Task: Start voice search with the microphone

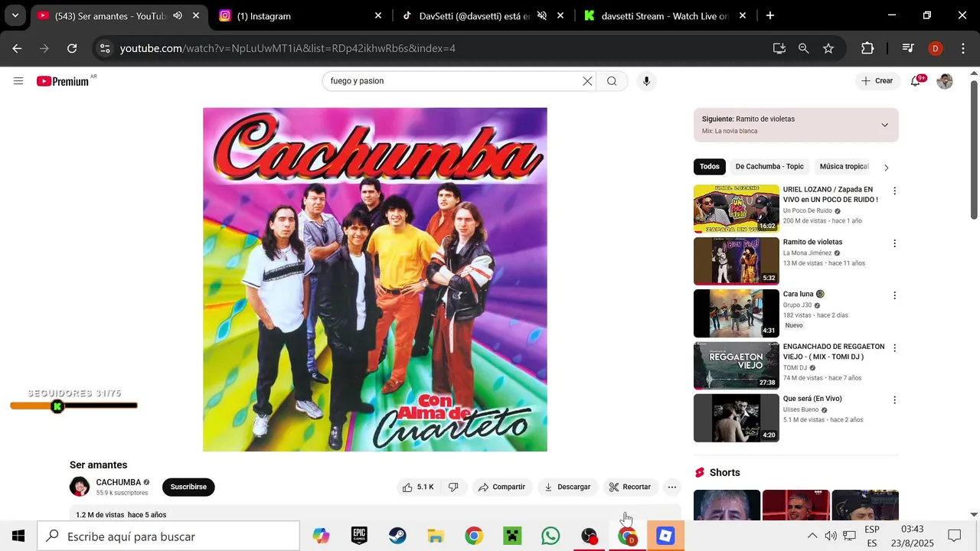Action: [x=646, y=81]
